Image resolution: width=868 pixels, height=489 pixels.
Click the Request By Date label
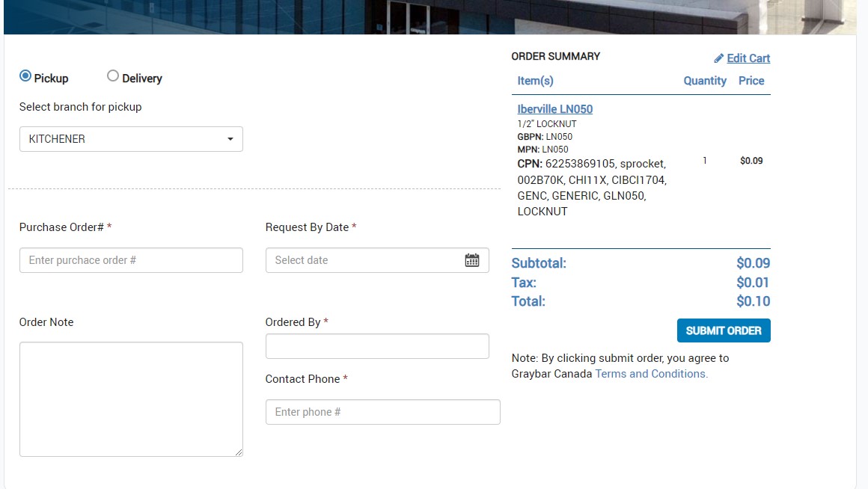coord(307,227)
